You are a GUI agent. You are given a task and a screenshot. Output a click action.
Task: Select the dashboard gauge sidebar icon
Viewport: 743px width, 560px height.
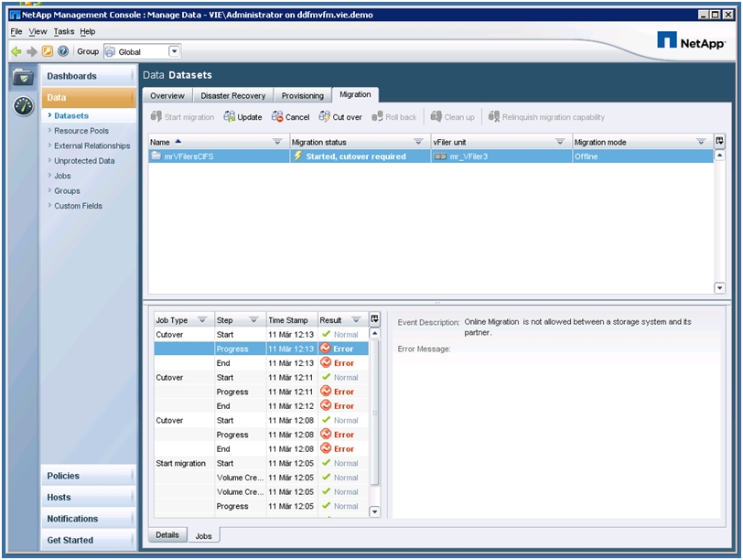click(x=24, y=106)
